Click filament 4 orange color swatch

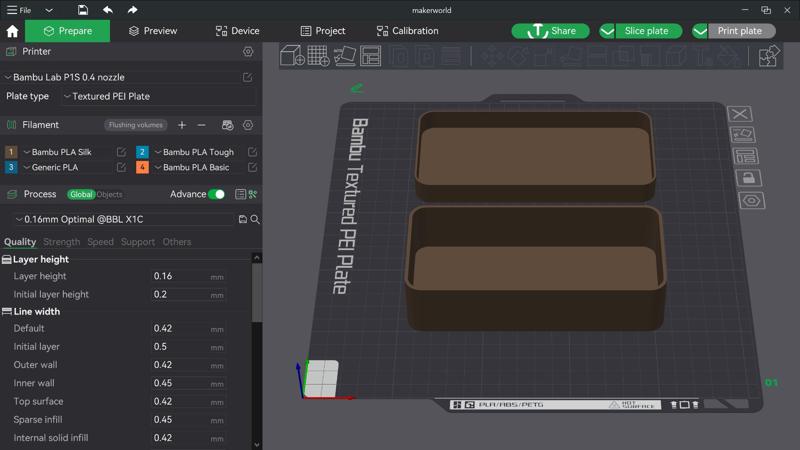click(142, 167)
